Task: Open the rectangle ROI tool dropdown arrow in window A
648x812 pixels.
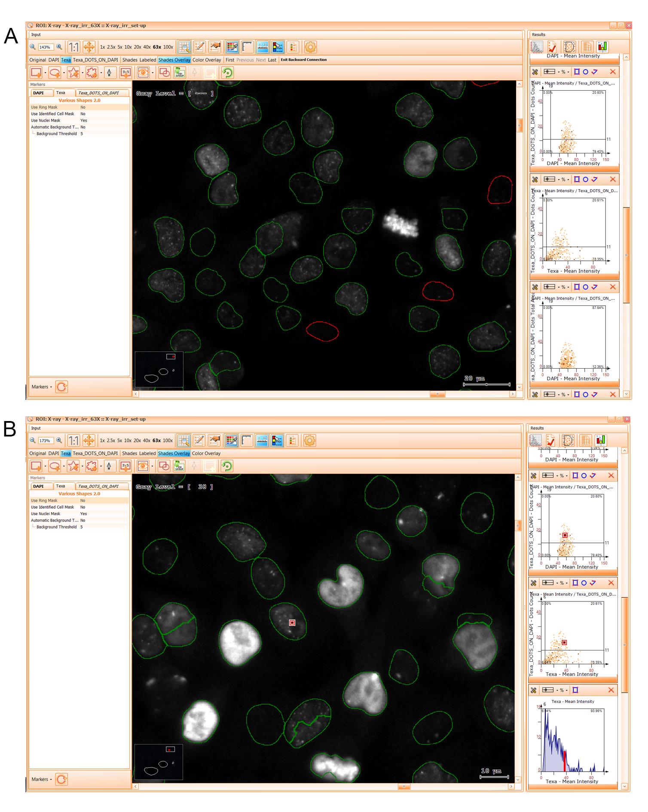Action: coord(45,73)
